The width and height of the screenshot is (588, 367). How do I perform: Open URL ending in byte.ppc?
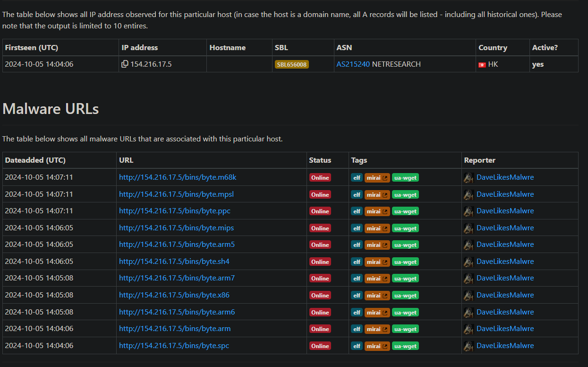click(x=174, y=211)
